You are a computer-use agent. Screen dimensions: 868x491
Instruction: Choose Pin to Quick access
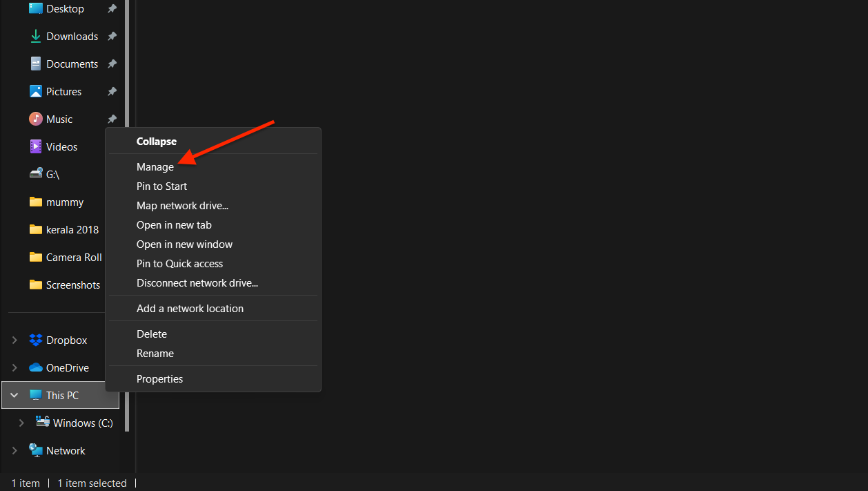[x=179, y=264]
